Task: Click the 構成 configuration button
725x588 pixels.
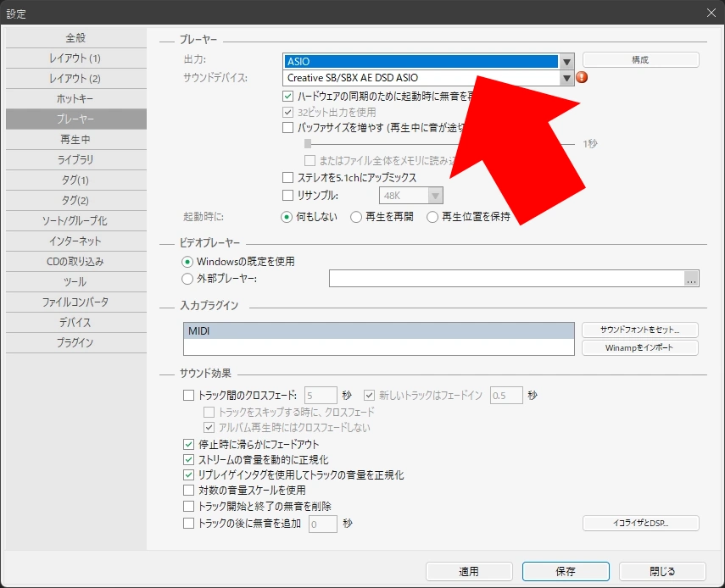Action: (x=640, y=59)
